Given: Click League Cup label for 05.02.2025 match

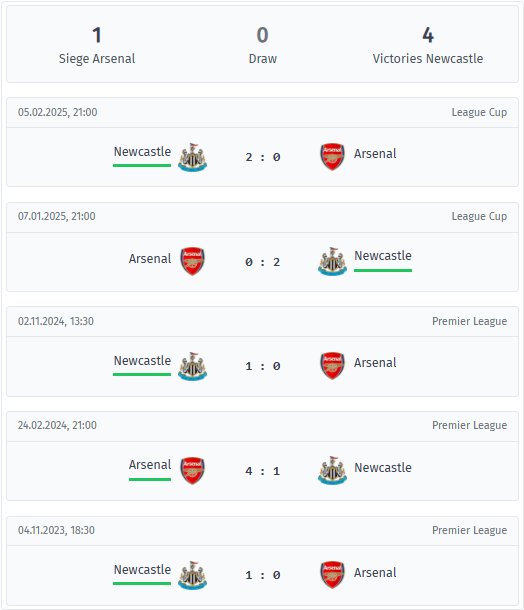Looking at the screenshot, I should coord(479,112).
